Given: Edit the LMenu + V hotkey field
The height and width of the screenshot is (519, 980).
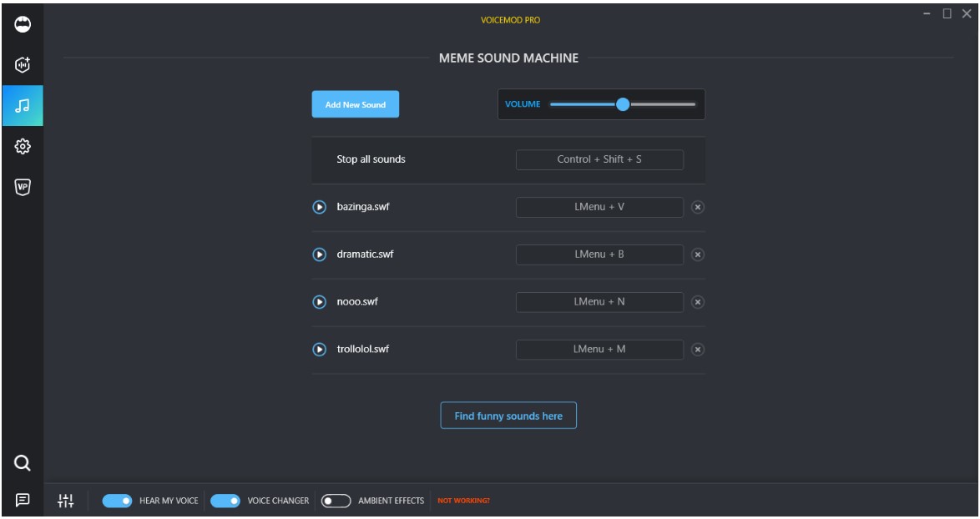Looking at the screenshot, I should pyautogui.click(x=599, y=207).
